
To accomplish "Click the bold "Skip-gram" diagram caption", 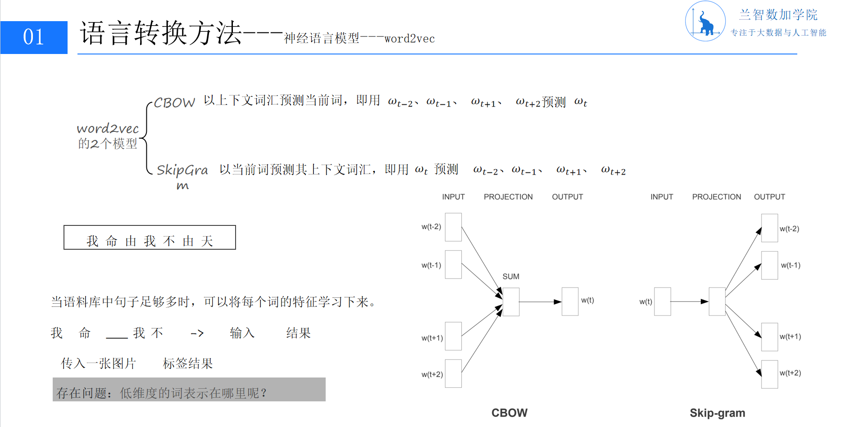I will tap(718, 413).
